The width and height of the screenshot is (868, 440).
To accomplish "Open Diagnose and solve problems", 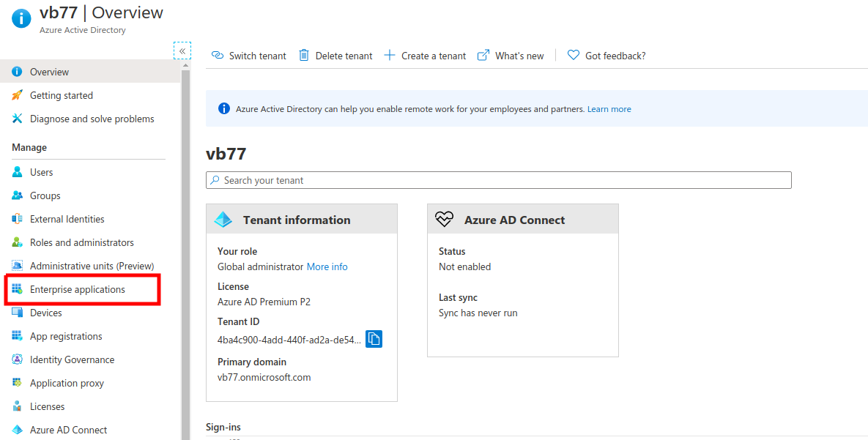I will 90,119.
